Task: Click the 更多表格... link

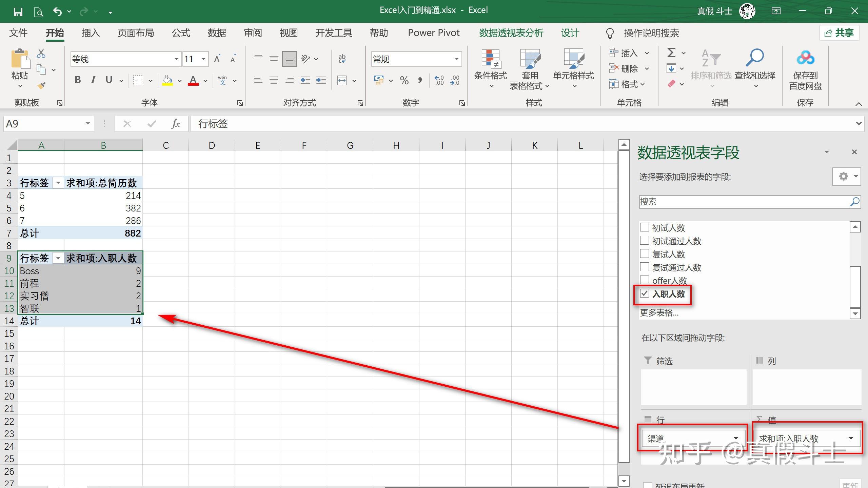Action: (x=659, y=313)
